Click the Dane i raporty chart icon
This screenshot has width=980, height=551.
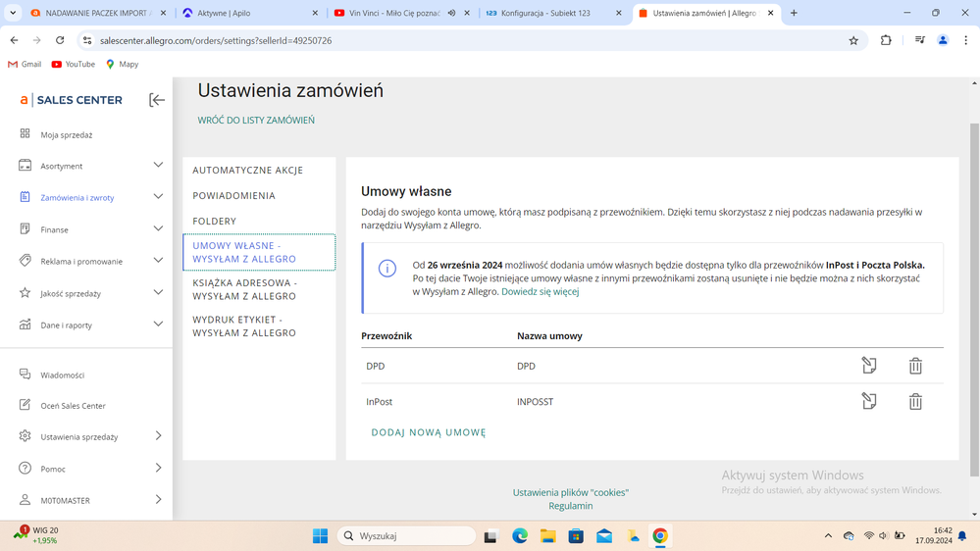[x=25, y=325]
